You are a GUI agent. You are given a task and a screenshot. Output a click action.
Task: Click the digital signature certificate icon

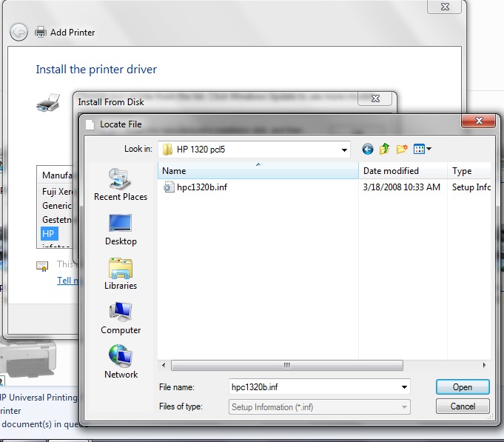coord(42,267)
